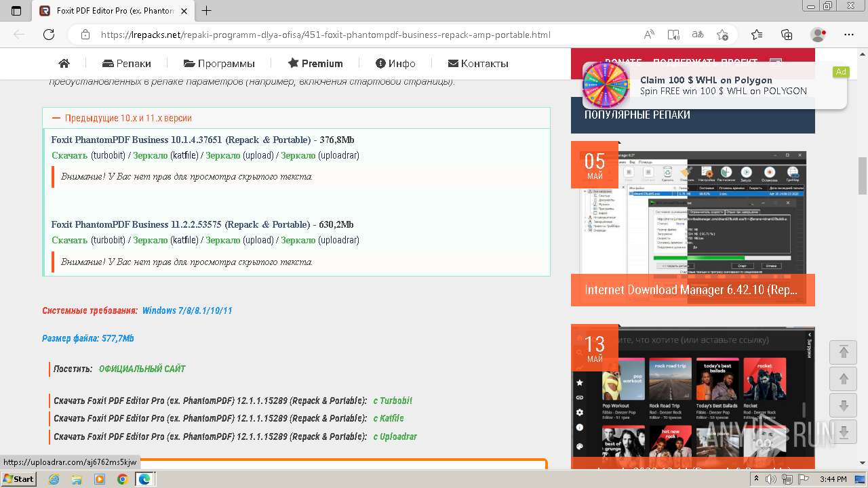The width and height of the screenshot is (868, 488).
Task: Click Зеркало uploadrar for version 11.2.2.53575
Action: 298,240
